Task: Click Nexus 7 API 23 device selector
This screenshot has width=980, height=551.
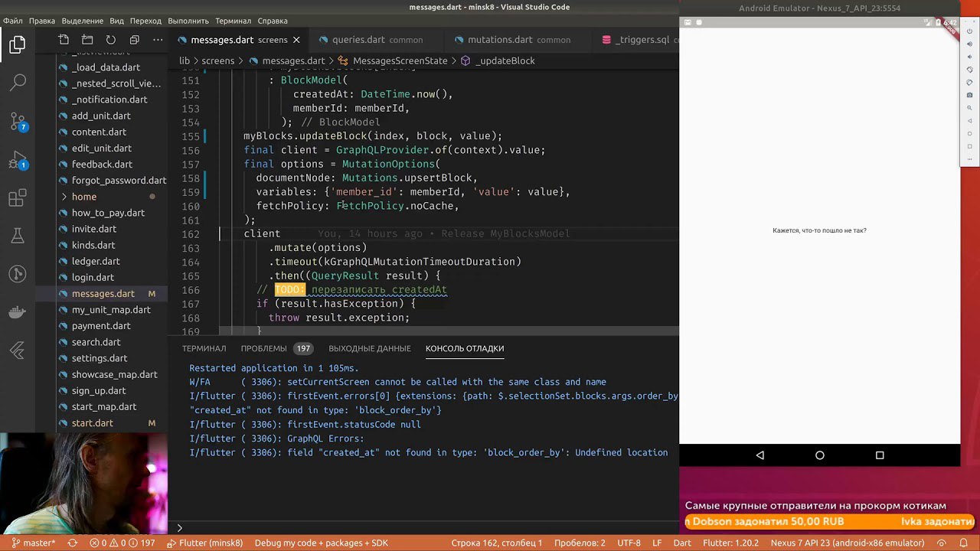Action: coord(848,543)
